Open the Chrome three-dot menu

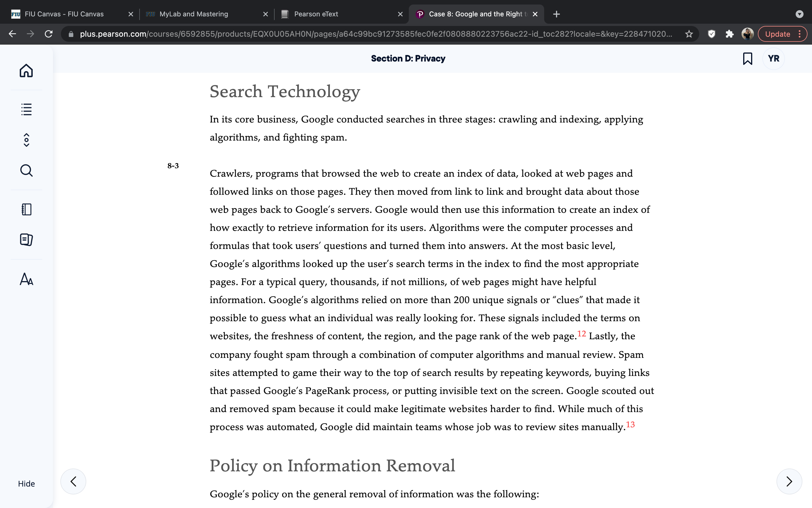click(800, 34)
